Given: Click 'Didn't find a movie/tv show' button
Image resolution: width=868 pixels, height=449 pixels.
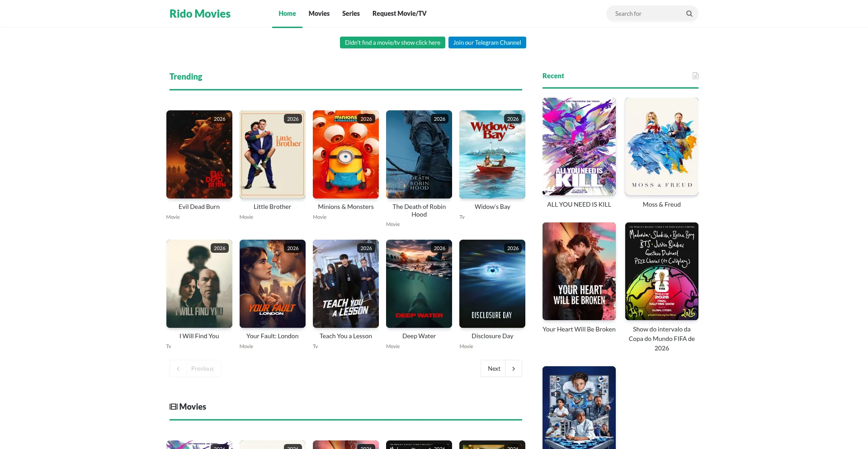Looking at the screenshot, I should click(392, 43).
